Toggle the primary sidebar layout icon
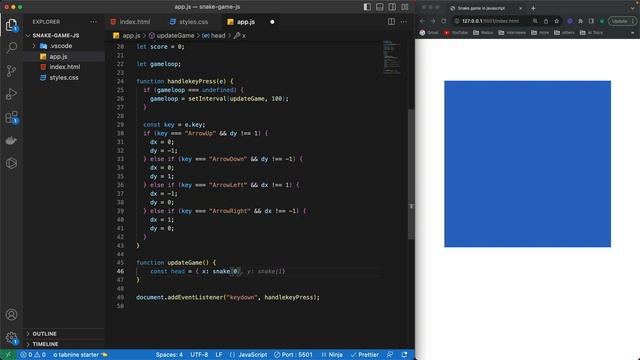Image resolution: width=640 pixels, height=360 pixels. [x=367, y=7]
